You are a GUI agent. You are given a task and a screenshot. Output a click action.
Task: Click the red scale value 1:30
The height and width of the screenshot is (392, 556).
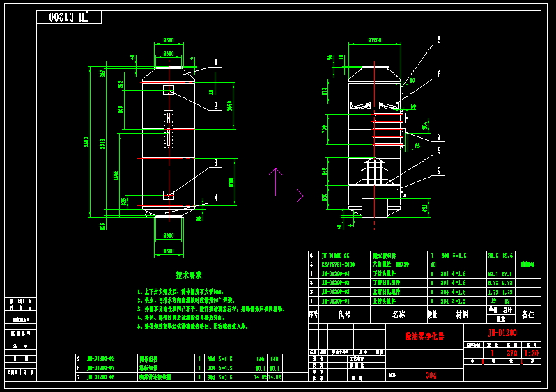pos(531,353)
